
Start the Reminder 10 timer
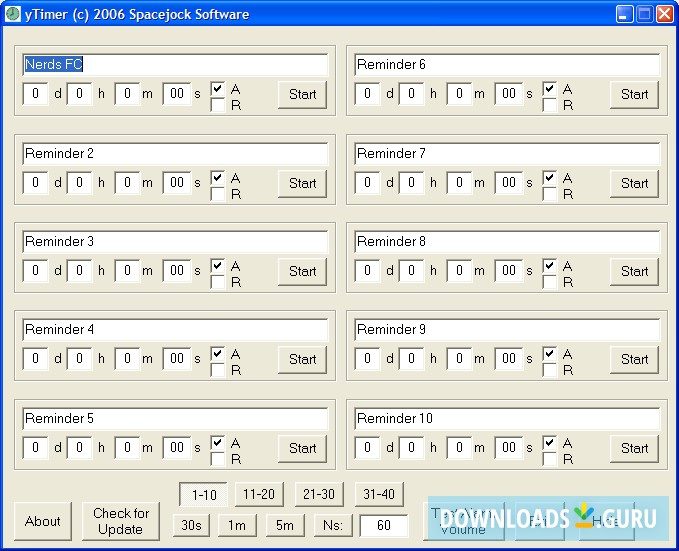pos(634,448)
